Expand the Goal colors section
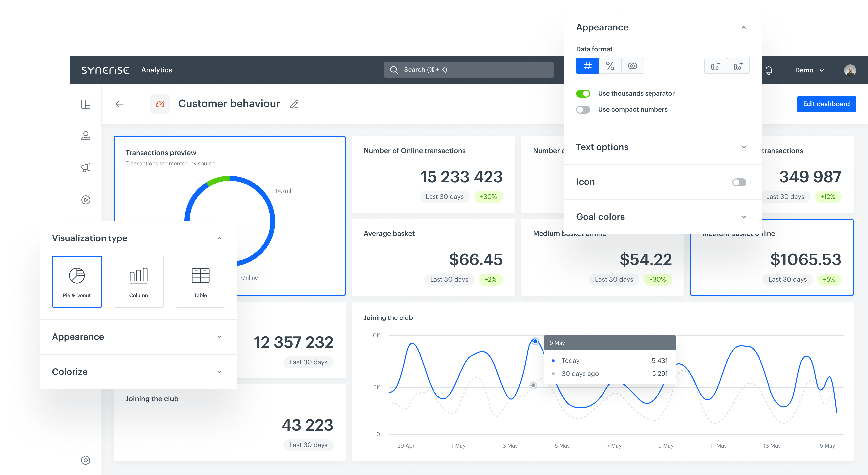Viewport: 868px width, 475px height. (x=744, y=217)
